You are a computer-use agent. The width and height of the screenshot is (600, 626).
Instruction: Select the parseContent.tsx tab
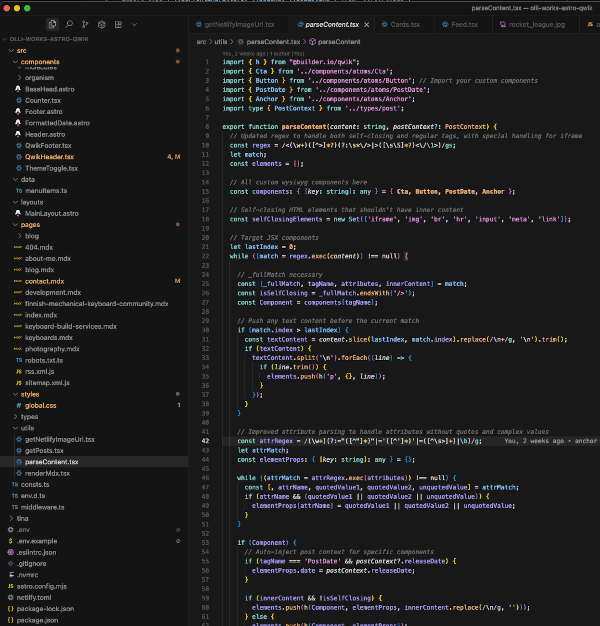coord(332,25)
